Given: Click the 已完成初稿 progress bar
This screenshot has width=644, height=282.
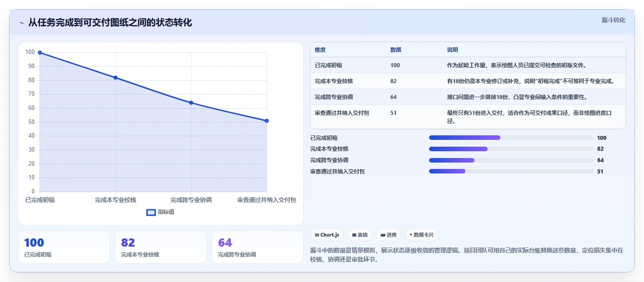Looking at the screenshot, I should 511,138.
